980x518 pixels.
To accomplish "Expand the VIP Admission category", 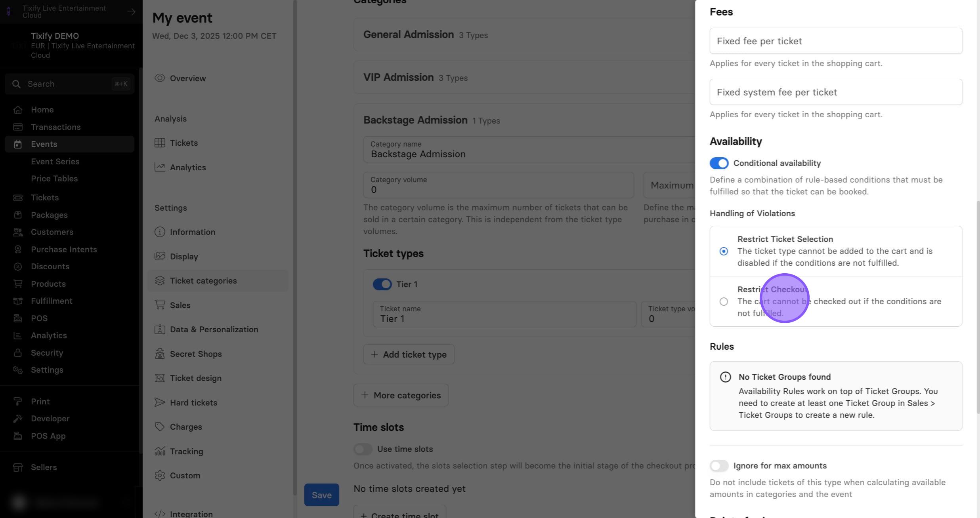I will pyautogui.click(x=524, y=77).
